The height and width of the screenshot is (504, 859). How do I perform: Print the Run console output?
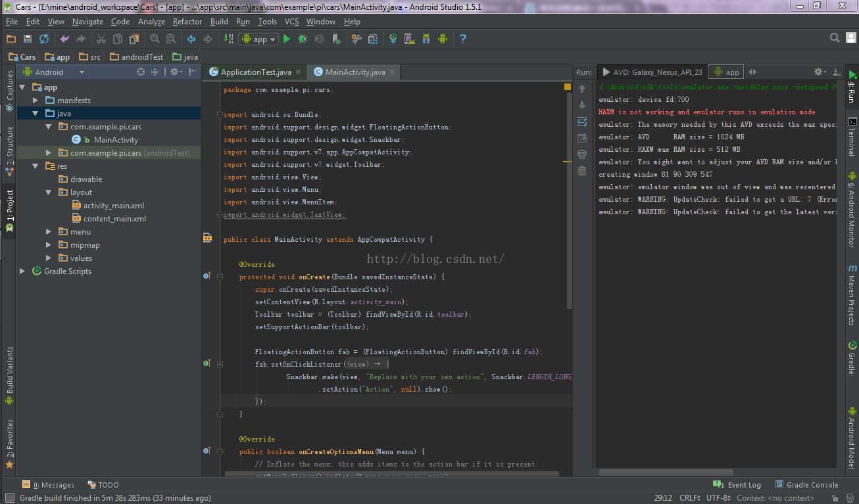(582, 154)
